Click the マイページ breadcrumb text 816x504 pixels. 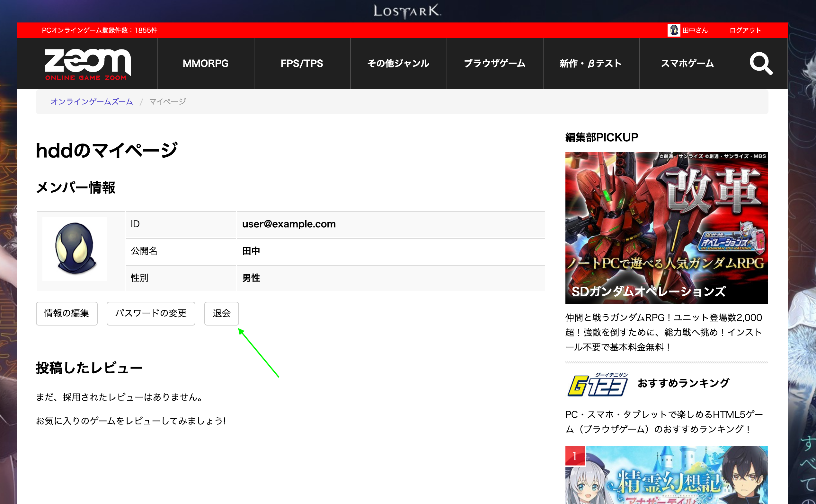[x=167, y=102]
